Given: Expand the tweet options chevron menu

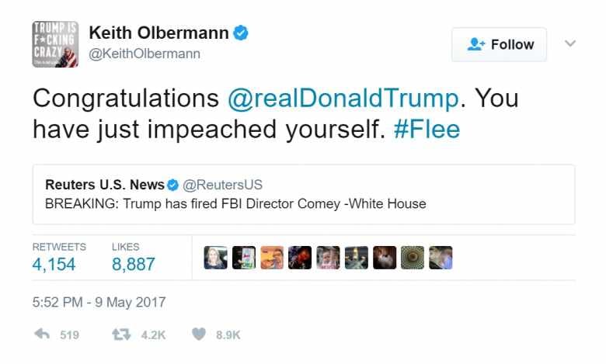Looking at the screenshot, I should click(570, 43).
